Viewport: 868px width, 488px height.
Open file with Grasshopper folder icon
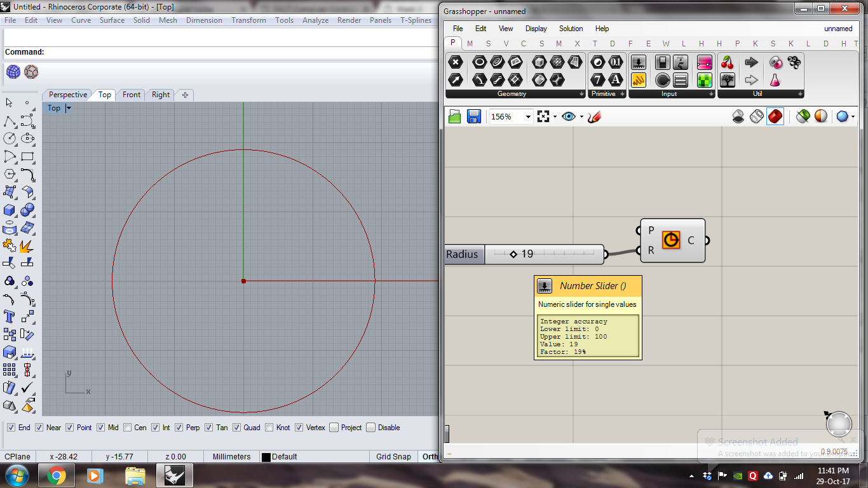click(455, 116)
